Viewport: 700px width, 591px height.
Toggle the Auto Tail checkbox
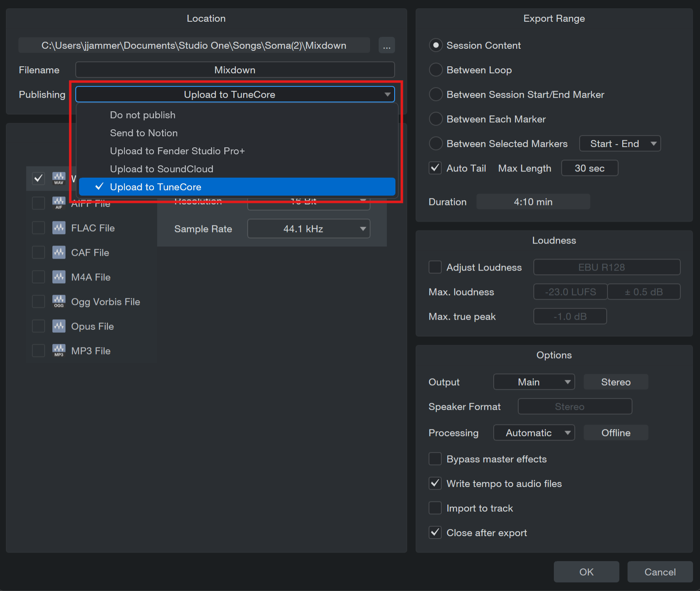(435, 168)
